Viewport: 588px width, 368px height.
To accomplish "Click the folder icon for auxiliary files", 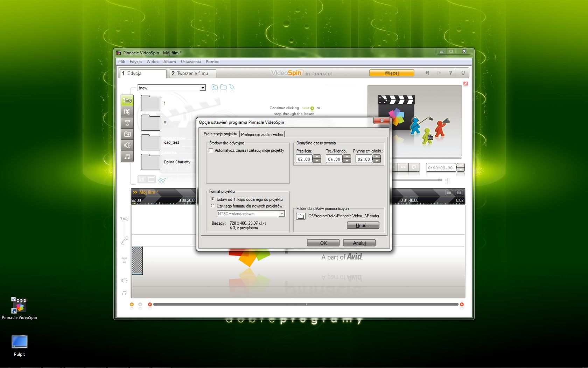I will [301, 216].
